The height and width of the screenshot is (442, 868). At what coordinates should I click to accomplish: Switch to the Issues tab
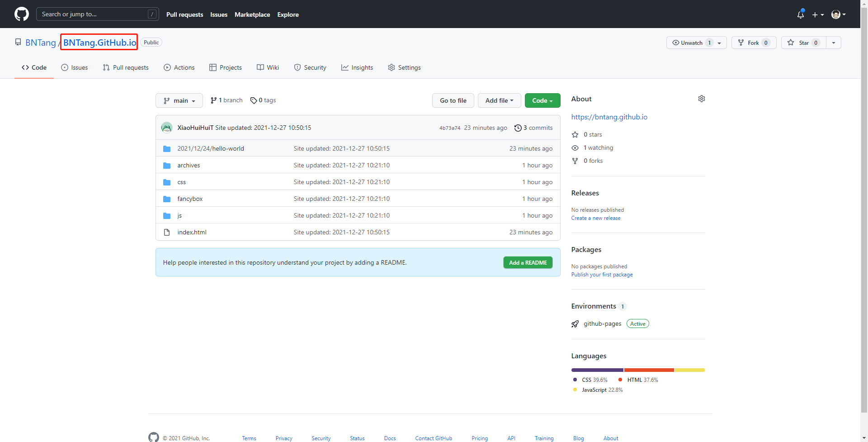click(x=74, y=67)
